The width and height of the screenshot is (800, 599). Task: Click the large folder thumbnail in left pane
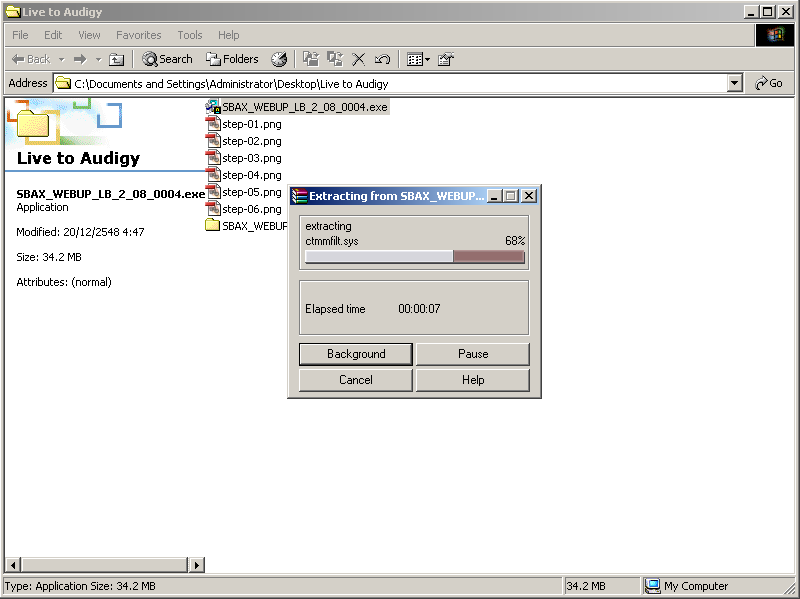point(34,123)
